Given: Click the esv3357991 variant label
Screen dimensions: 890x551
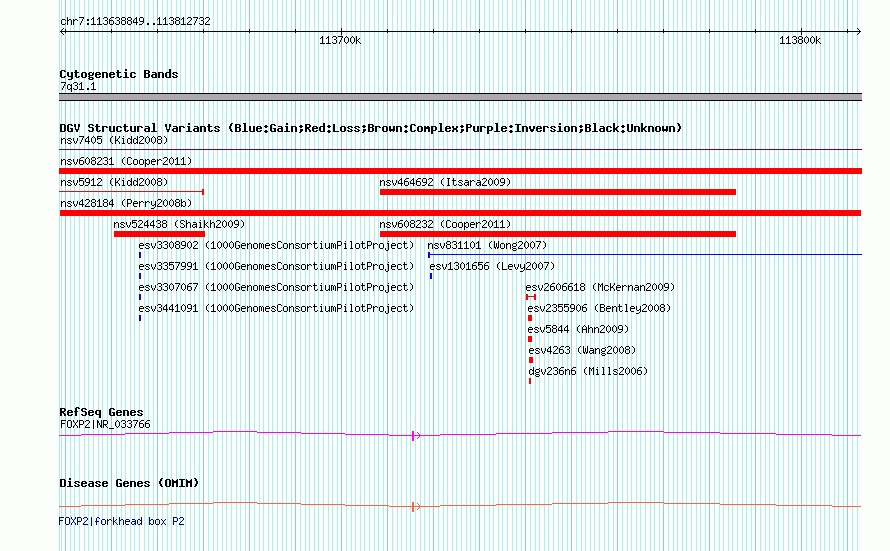Looking at the screenshot, I should [x=276, y=266].
